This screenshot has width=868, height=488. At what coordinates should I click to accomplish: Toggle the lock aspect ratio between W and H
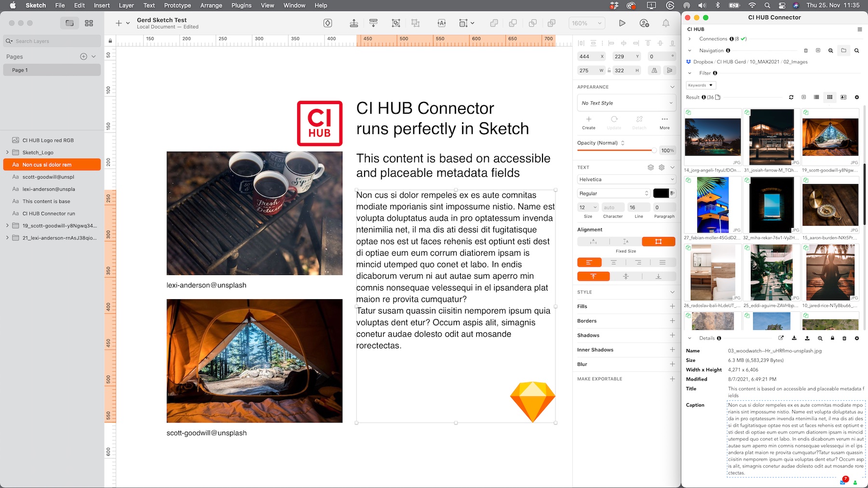click(x=609, y=70)
